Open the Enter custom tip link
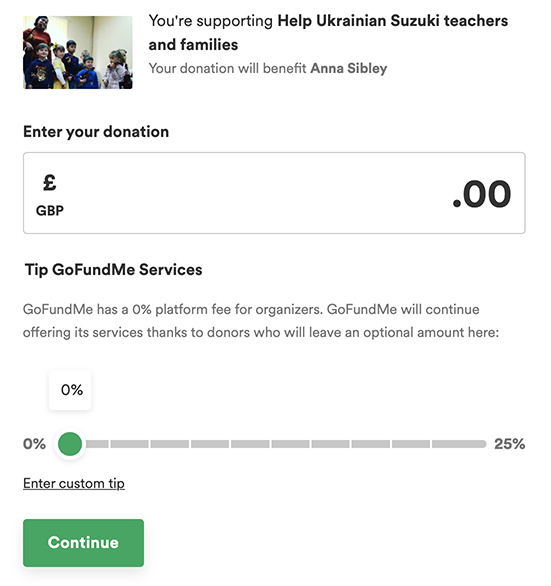Viewport: 551px width, 586px height. click(x=74, y=483)
